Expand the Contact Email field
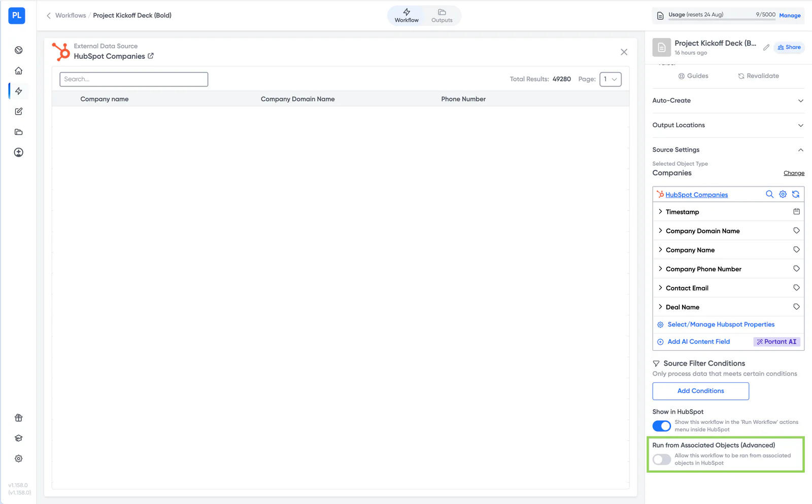The image size is (812, 504). point(660,287)
